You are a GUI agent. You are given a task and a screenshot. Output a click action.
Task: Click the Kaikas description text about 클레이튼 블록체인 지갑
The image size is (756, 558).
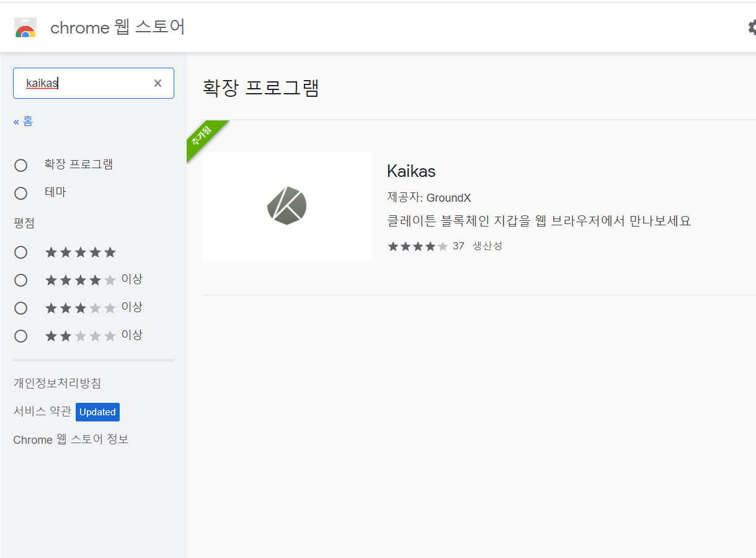(x=539, y=221)
